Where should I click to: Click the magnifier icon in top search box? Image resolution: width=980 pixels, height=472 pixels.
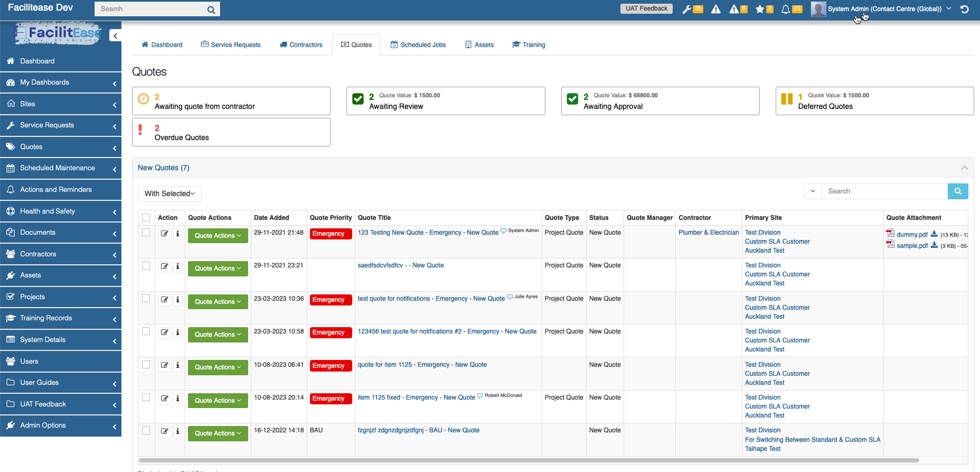pyautogui.click(x=211, y=10)
